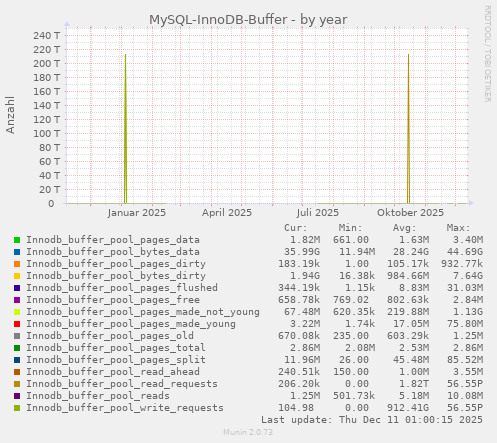Click the Innodb_buffer_pool_bytes_data label
Screen dimensions: 497x443
point(113,252)
